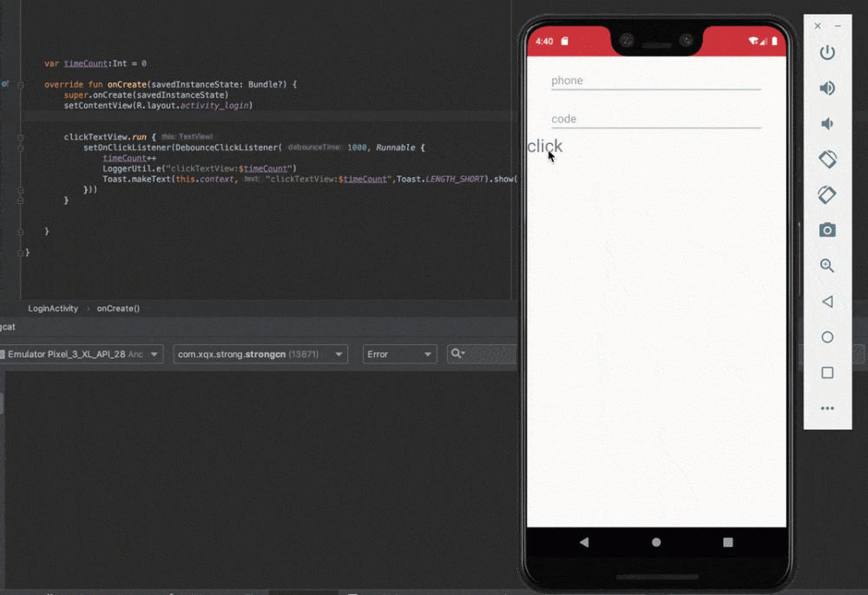
Task: Open the emulator extended controls
Action: [x=827, y=409]
